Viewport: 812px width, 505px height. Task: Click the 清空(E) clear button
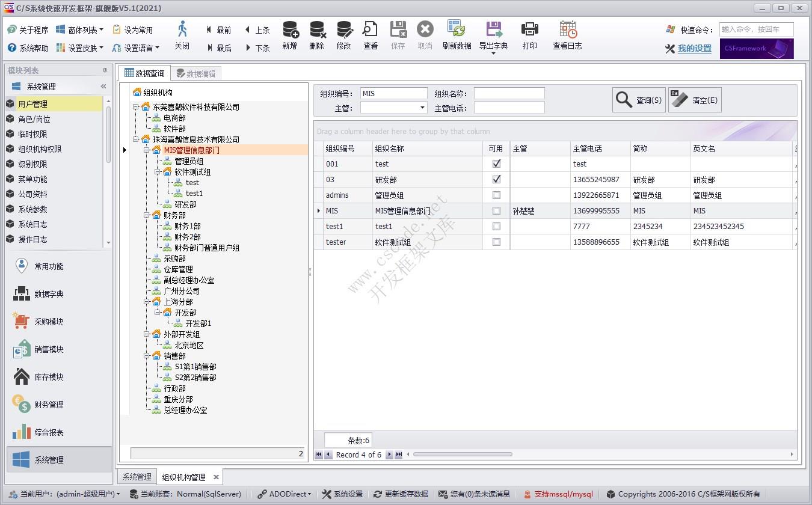pos(695,99)
